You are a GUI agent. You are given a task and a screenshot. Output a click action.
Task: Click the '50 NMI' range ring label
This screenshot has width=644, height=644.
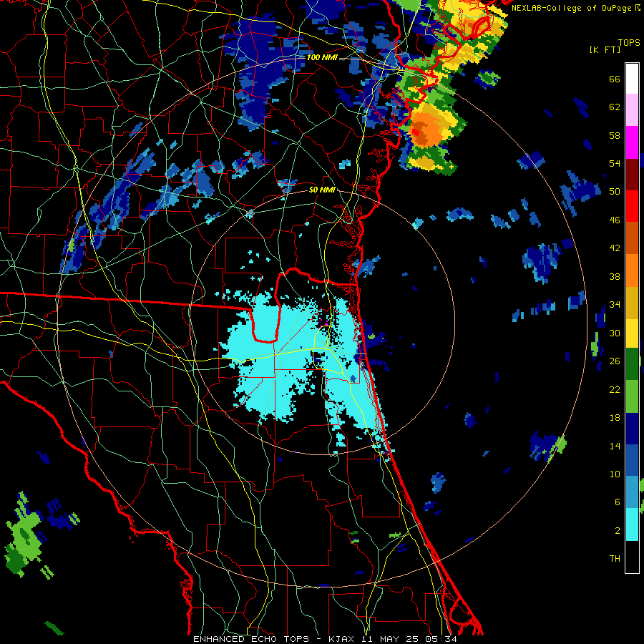point(322,190)
